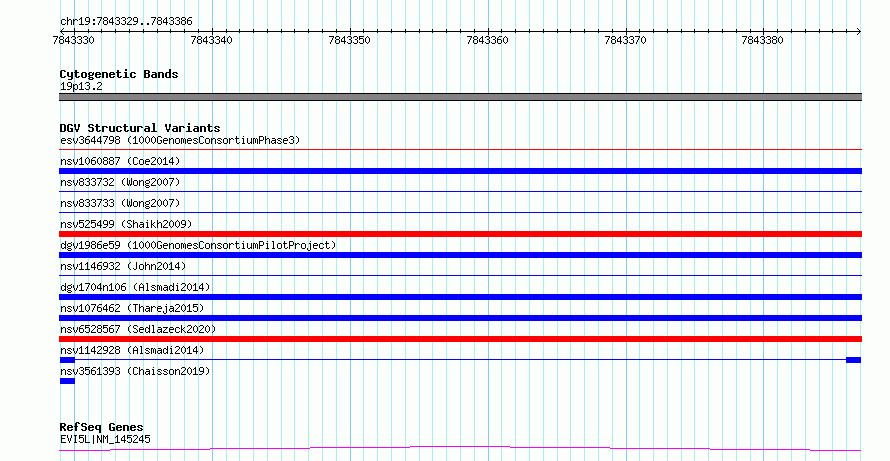Click the blue dgv1704n106 variant bar
Screen dimensions: 890x461
coord(460,297)
